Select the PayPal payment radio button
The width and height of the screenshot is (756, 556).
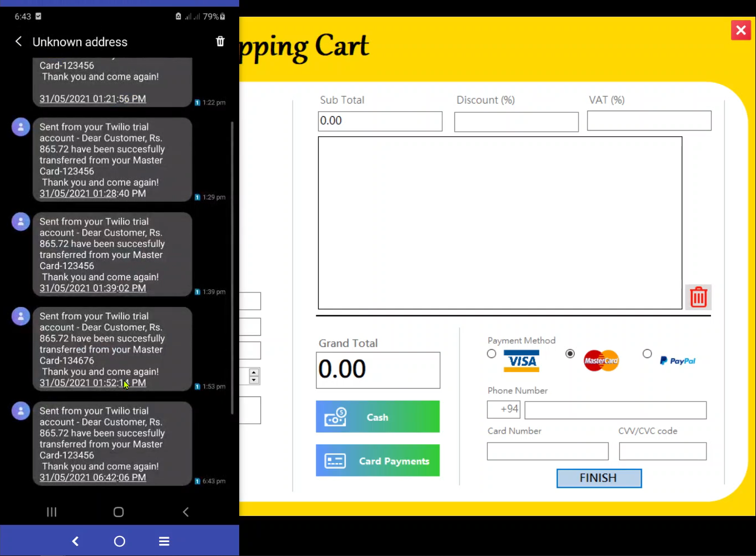(x=647, y=354)
